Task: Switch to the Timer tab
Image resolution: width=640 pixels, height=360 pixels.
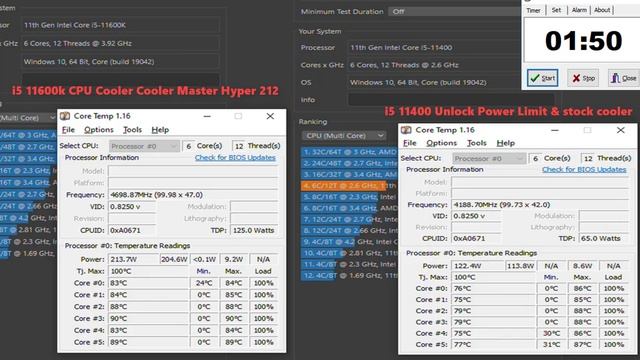Action: coord(533,10)
